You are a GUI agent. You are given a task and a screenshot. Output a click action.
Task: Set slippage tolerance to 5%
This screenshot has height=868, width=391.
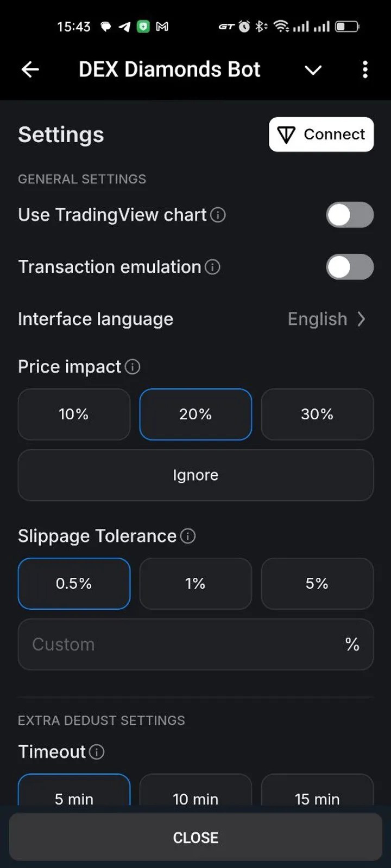(x=317, y=584)
